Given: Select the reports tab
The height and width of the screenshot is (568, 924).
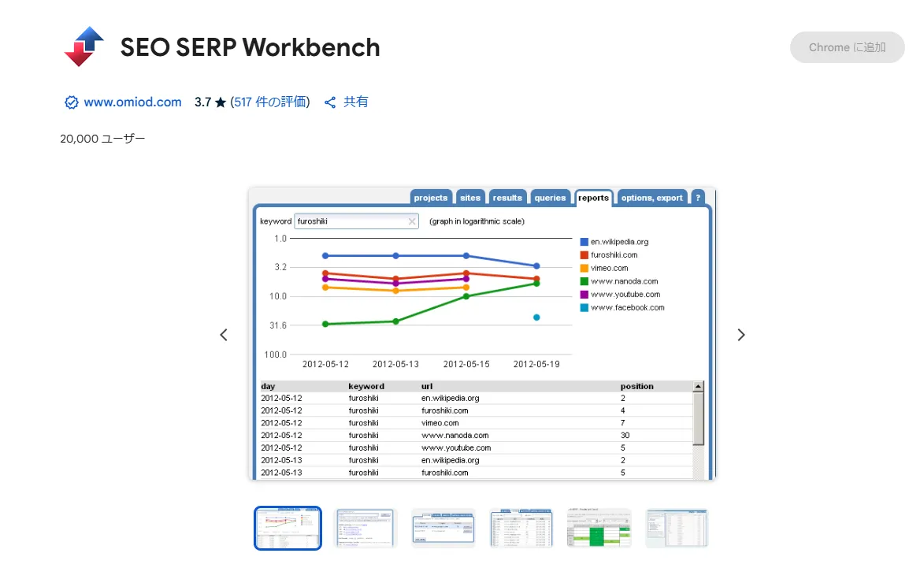Looking at the screenshot, I should [593, 198].
